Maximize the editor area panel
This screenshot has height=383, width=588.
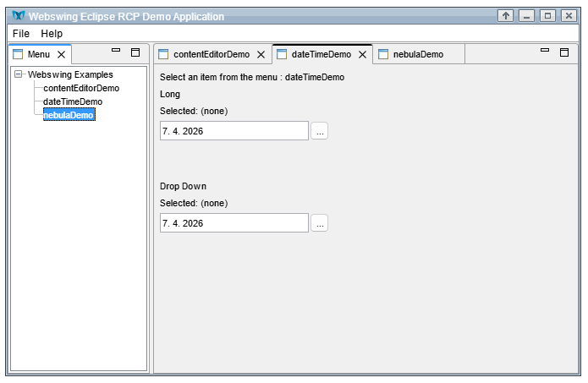[564, 52]
